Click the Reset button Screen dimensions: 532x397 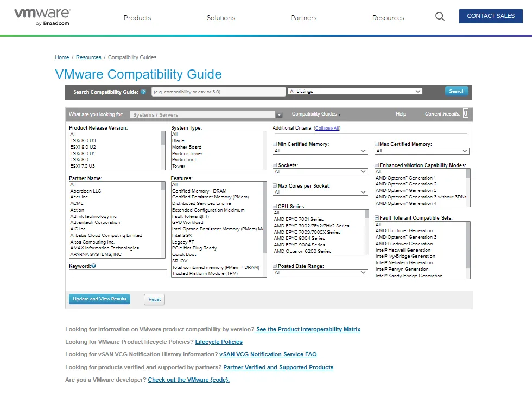click(x=154, y=299)
